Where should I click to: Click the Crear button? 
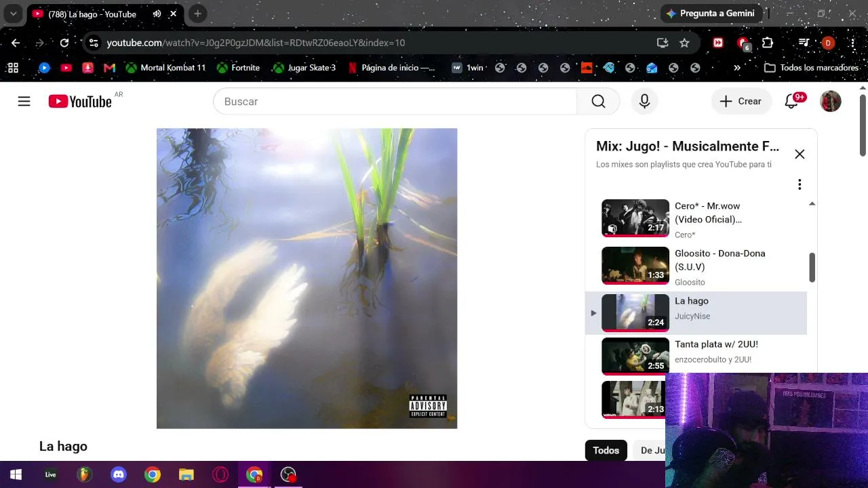[741, 102]
